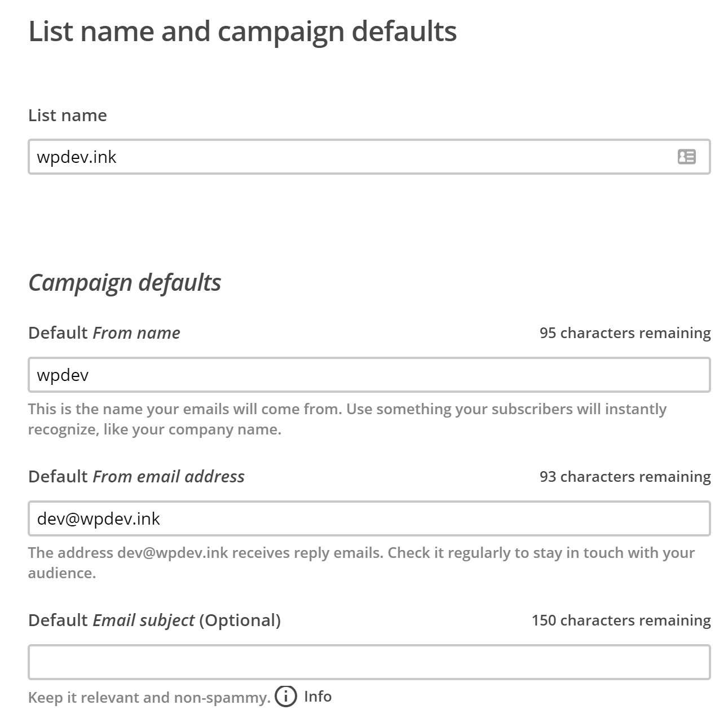Click the "Keep it relevant and non-spammy" hint
The height and width of the screenshot is (714, 728).
(149, 698)
